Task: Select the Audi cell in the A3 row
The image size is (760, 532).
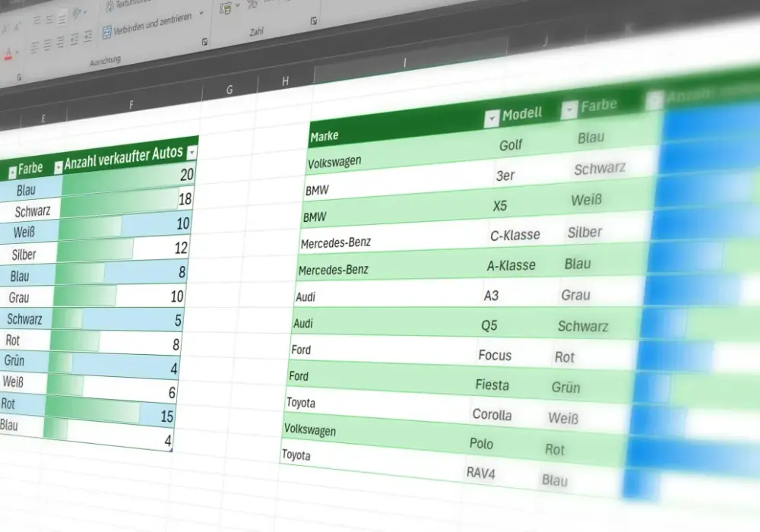Action: coord(387,293)
